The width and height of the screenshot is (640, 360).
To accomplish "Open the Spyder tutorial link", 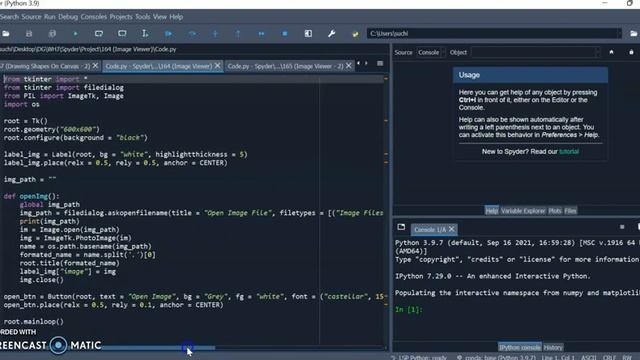I will (x=569, y=151).
